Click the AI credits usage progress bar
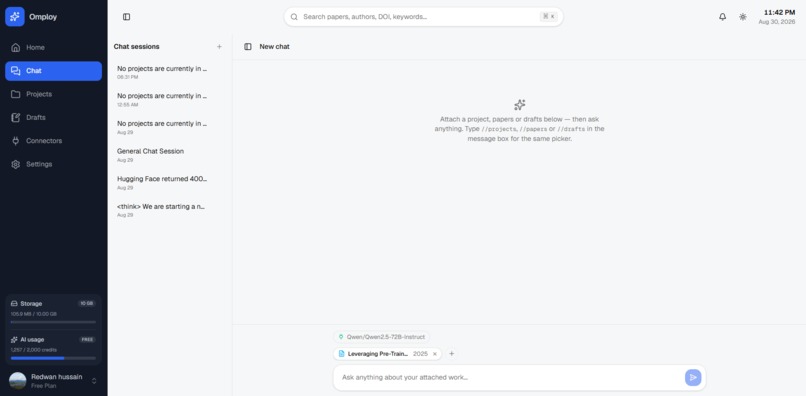Image resolution: width=806 pixels, height=396 pixels. point(53,358)
